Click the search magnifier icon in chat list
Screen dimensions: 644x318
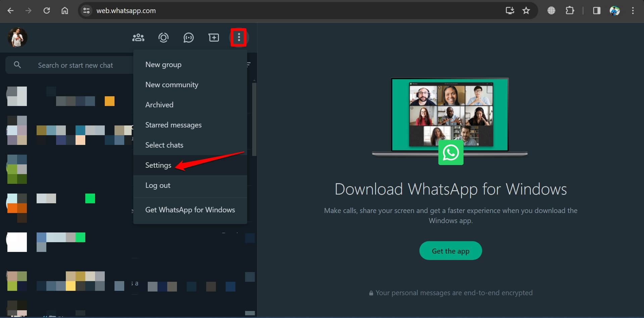click(17, 65)
